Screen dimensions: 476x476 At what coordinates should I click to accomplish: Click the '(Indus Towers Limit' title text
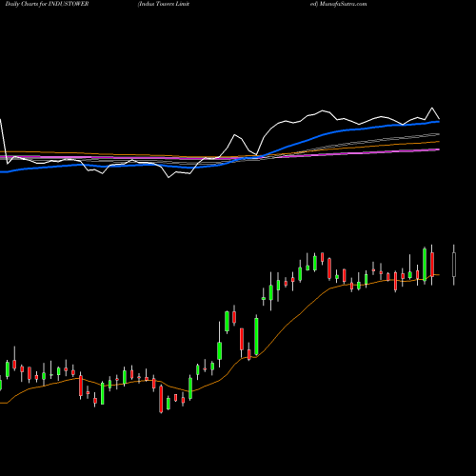[x=164, y=4]
